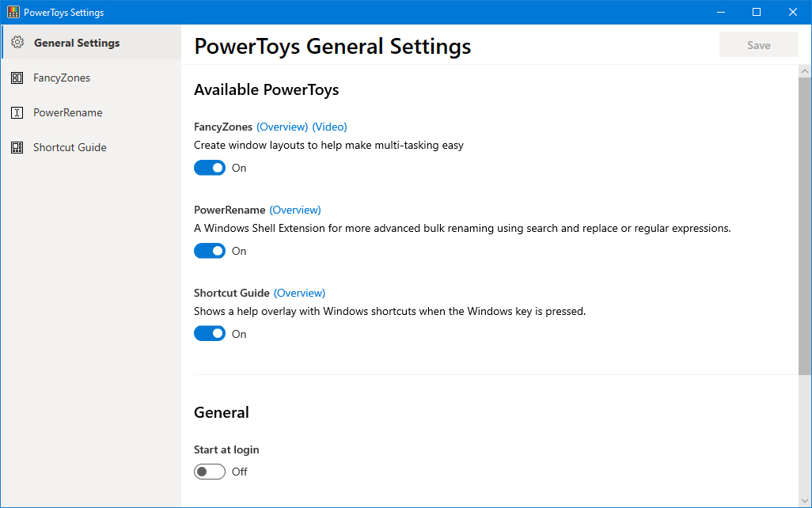This screenshot has height=508, width=812.
Task: Click the Save button
Action: click(x=759, y=45)
